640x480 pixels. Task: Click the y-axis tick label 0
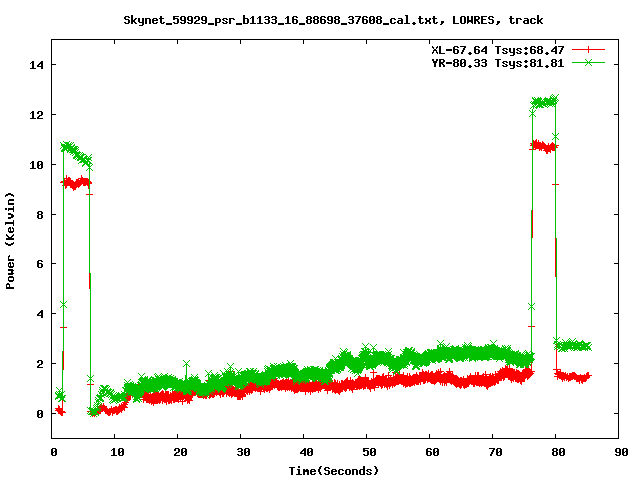pos(40,414)
